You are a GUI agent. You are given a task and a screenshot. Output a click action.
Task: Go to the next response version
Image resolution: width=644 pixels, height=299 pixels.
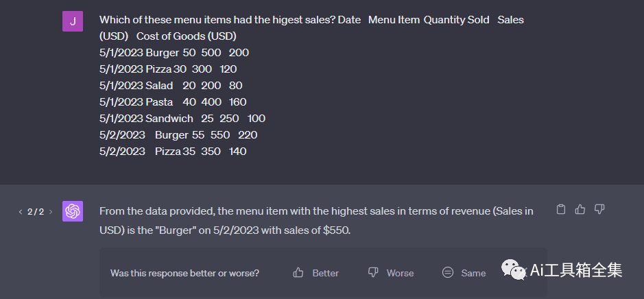tap(51, 212)
